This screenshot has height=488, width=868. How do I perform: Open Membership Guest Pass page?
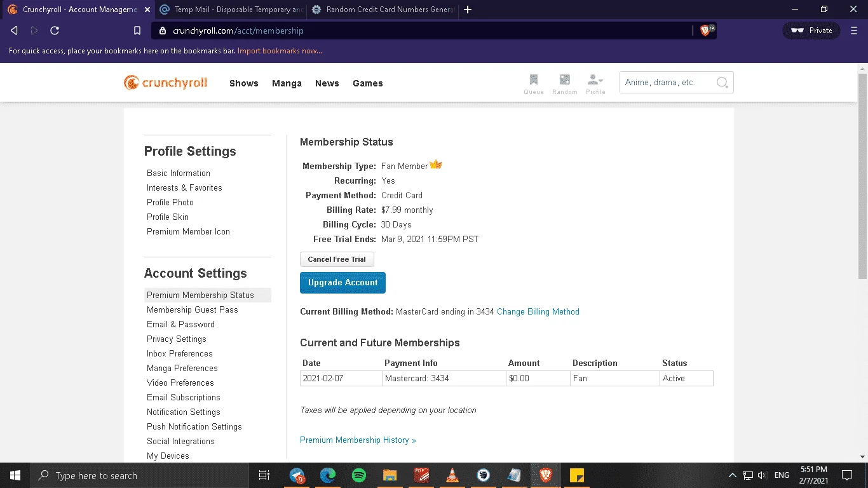click(193, 309)
